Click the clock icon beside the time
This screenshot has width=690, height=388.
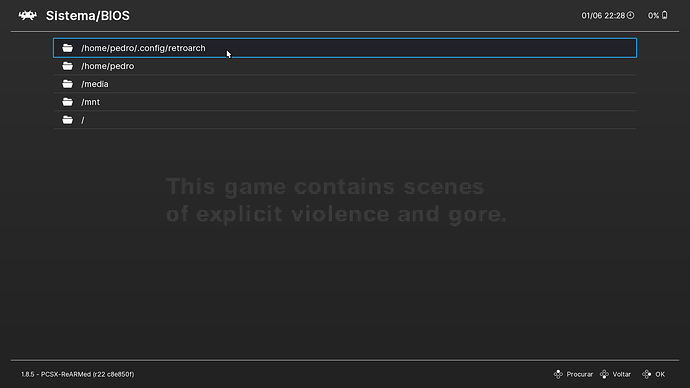coord(631,15)
